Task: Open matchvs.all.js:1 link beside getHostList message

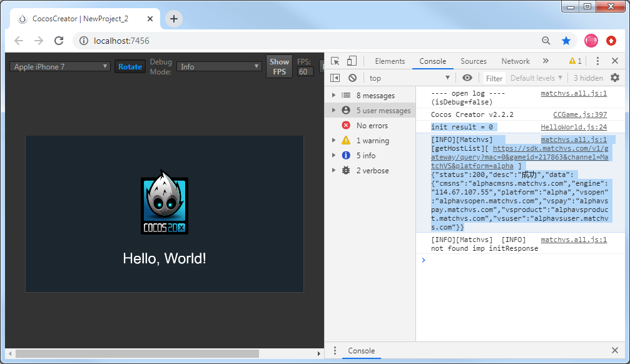Action: 574,140
